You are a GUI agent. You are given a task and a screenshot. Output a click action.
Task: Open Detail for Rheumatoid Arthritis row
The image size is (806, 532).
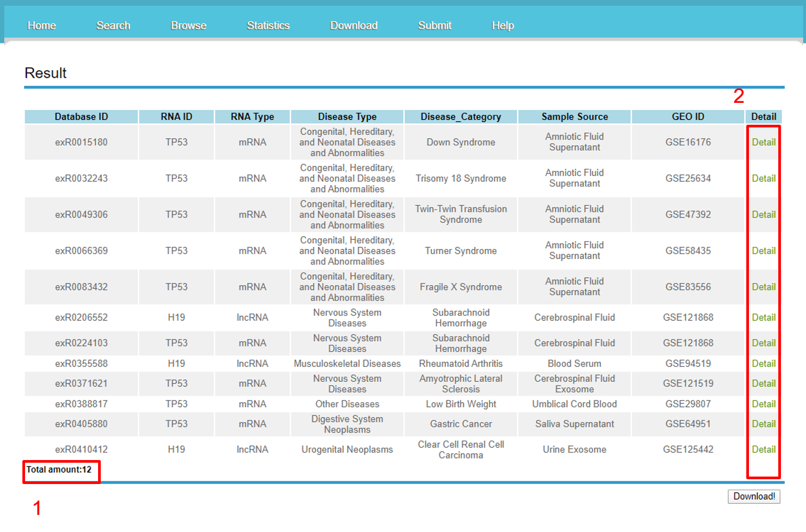pyautogui.click(x=763, y=364)
